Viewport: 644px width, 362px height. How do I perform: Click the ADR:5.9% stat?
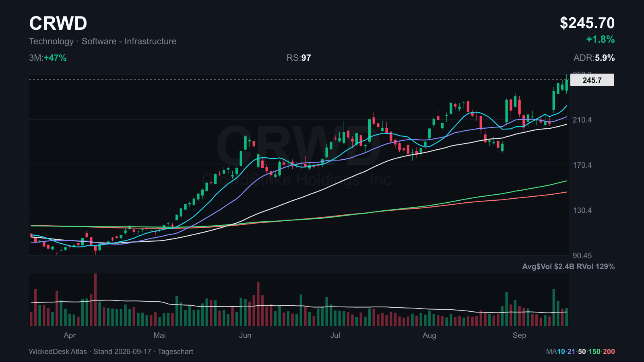[x=594, y=58]
